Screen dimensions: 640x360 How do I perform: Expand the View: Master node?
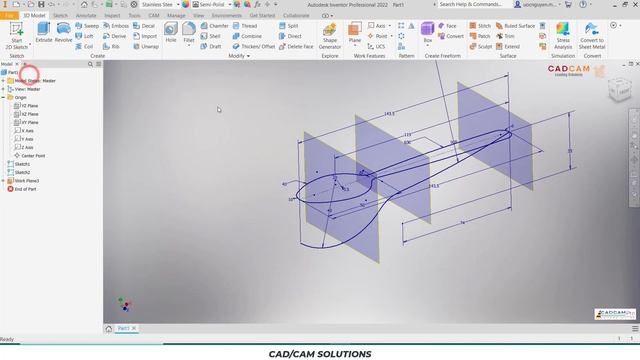[3, 89]
